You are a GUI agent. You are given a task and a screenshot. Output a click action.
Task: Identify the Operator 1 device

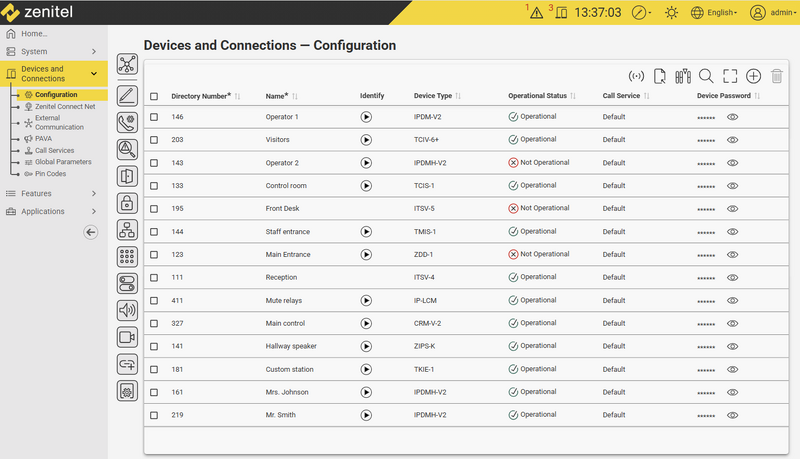(366, 117)
